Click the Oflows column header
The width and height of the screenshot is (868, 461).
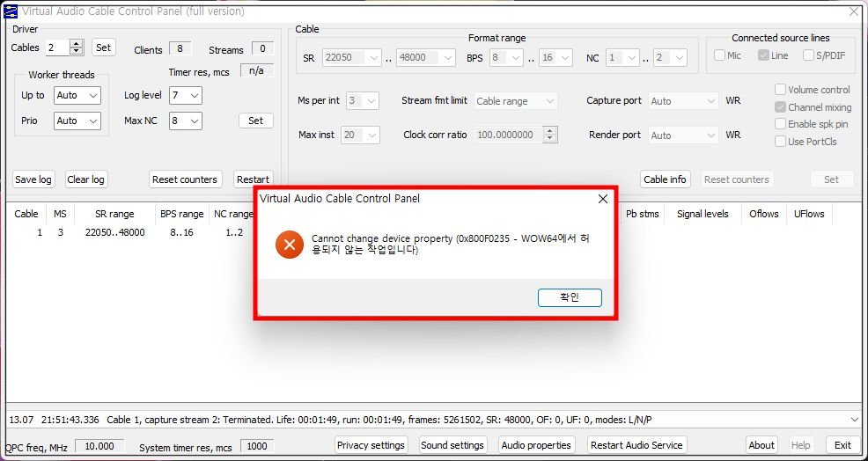764,214
